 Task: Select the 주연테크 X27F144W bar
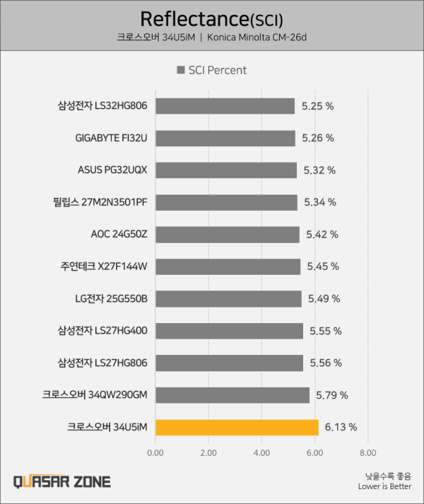228,266
